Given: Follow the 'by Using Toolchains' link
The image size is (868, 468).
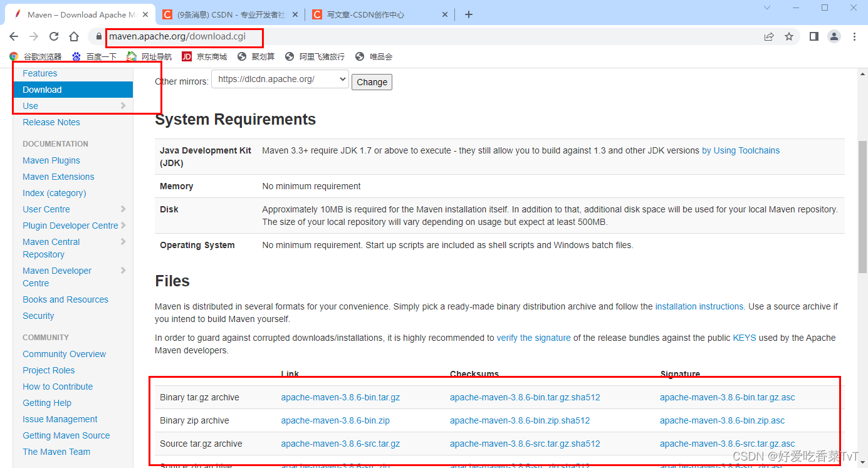Looking at the screenshot, I should (x=741, y=150).
